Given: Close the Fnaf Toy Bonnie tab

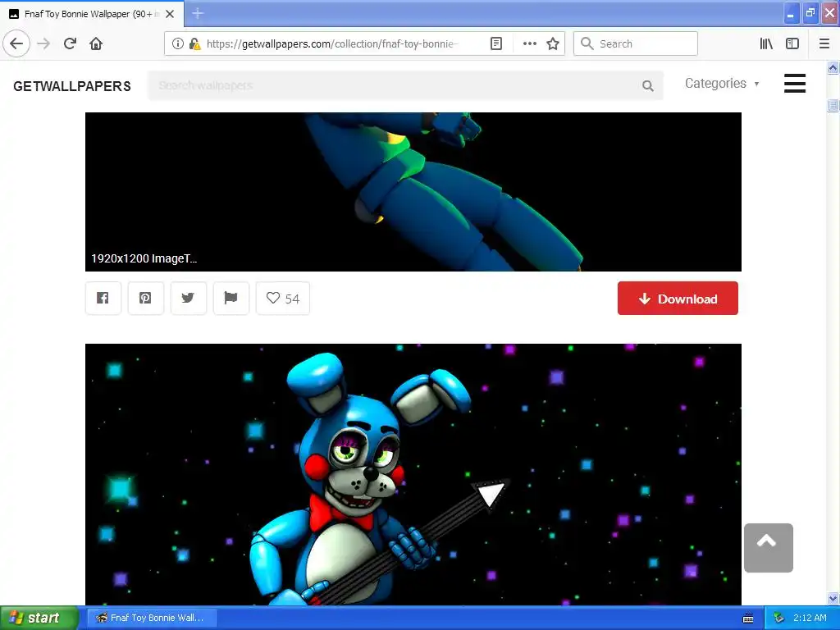Looking at the screenshot, I should click(x=170, y=14).
